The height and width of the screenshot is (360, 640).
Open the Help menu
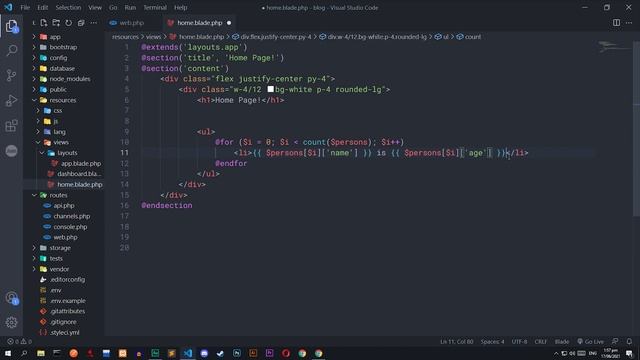click(180, 7)
